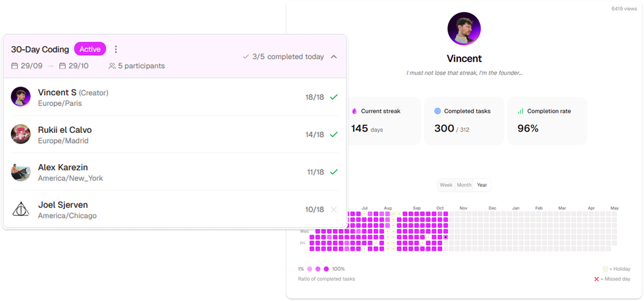Click the end date calendar icon 29/10
Screen dimensions: 644x301
[x=62, y=66]
